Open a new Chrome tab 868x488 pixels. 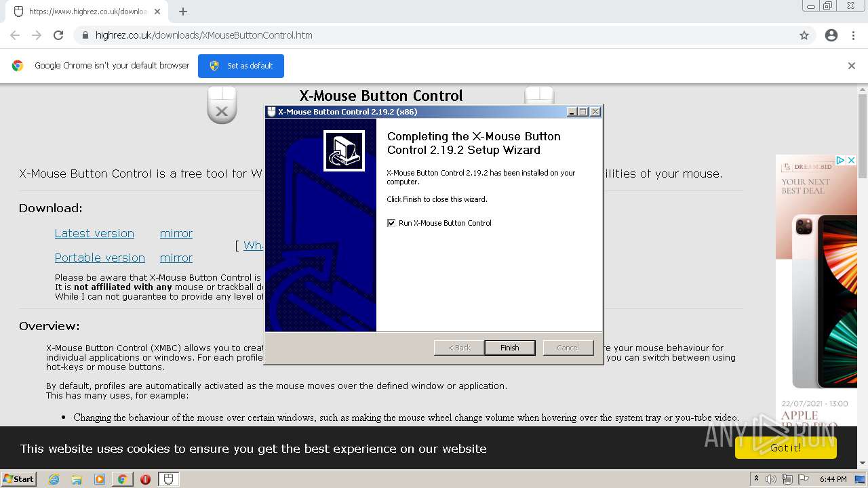click(183, 12)
